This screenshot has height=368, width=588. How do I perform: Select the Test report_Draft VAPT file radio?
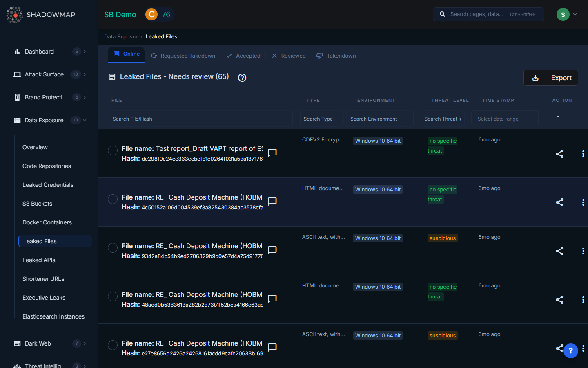click(x=113, y=150)
